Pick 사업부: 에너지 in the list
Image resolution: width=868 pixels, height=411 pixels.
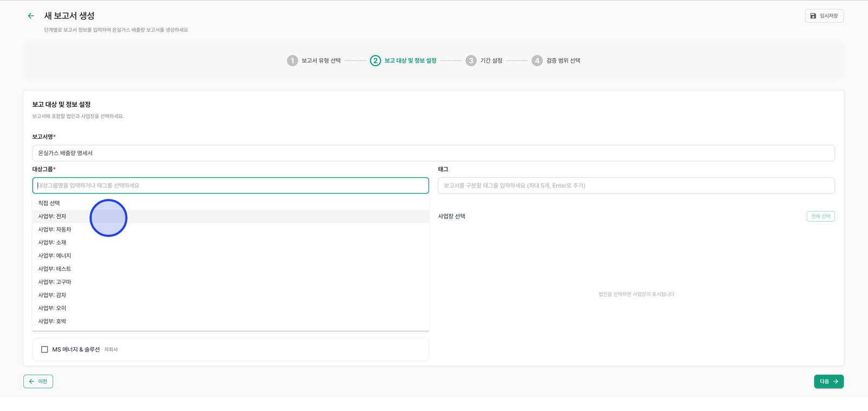coord(231,256)
